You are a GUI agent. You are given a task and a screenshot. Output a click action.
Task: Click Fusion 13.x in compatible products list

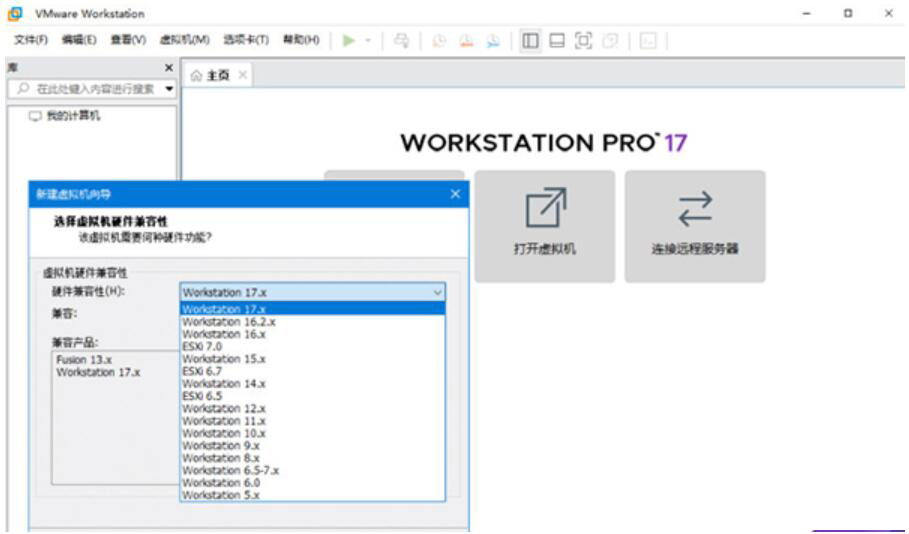tap(84, 360)
